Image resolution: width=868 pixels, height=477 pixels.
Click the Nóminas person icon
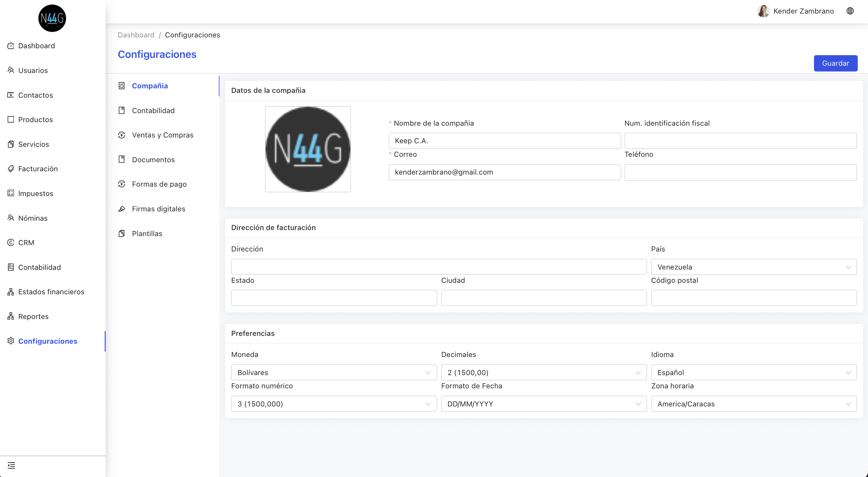point(11,218)
